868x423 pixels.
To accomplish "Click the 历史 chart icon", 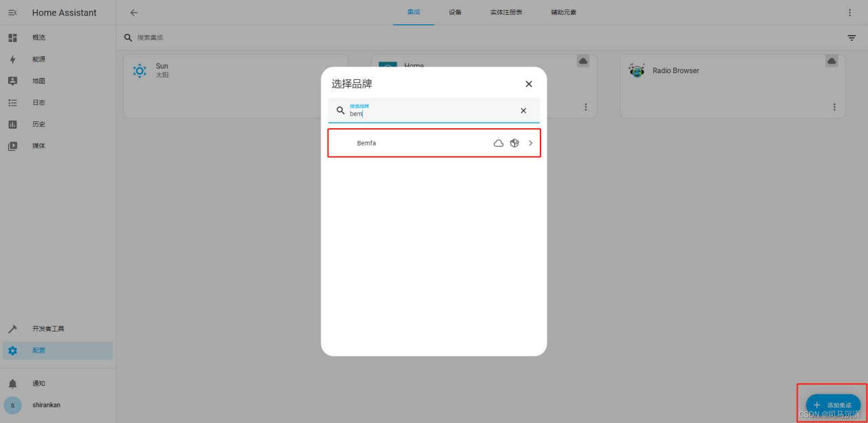I will tap(12, 124).
